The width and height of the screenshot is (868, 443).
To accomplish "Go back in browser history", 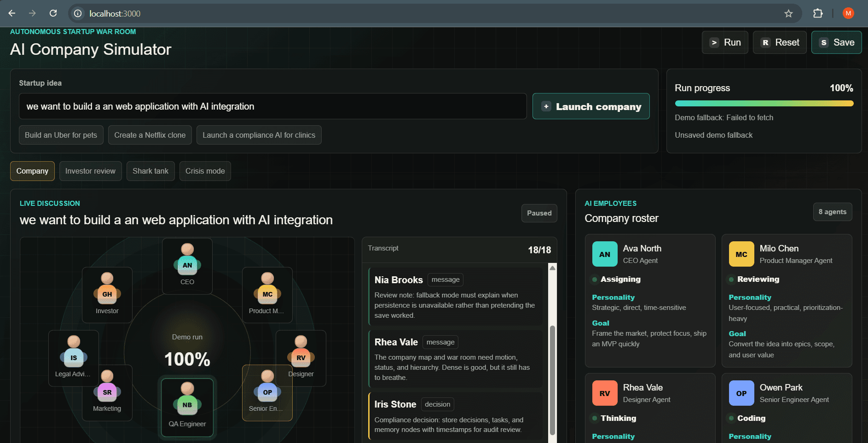I will coord(12,13).
